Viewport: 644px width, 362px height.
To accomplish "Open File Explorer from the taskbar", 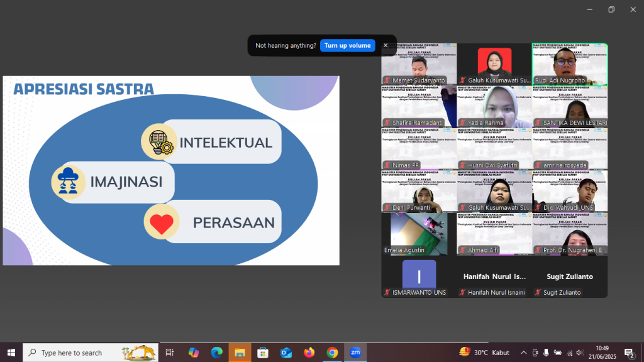I will 240,353.
